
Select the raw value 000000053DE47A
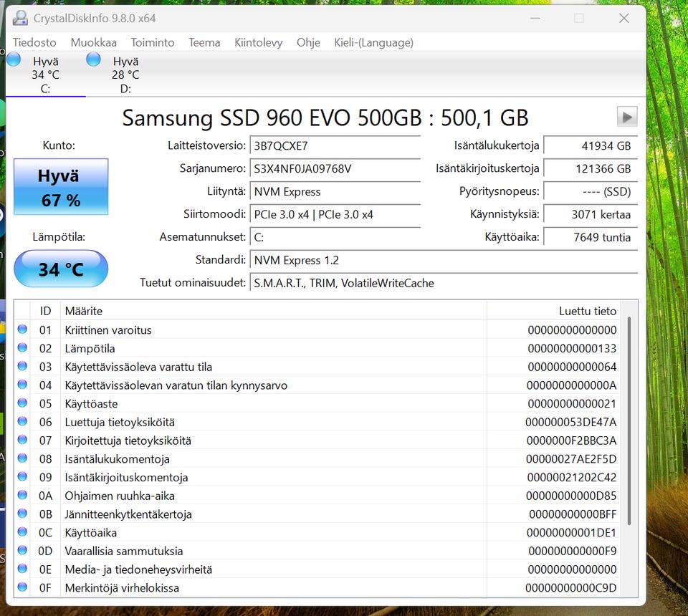tap(571, 422)
